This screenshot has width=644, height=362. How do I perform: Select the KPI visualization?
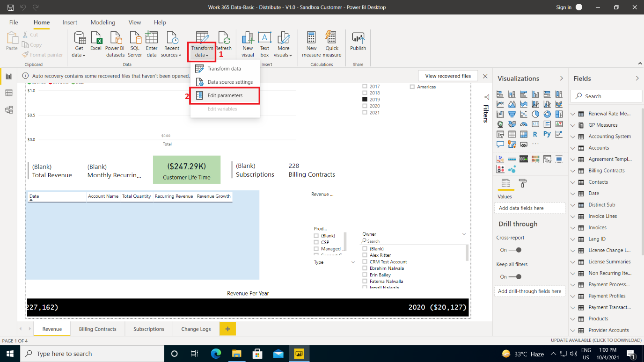coord(559,124)
